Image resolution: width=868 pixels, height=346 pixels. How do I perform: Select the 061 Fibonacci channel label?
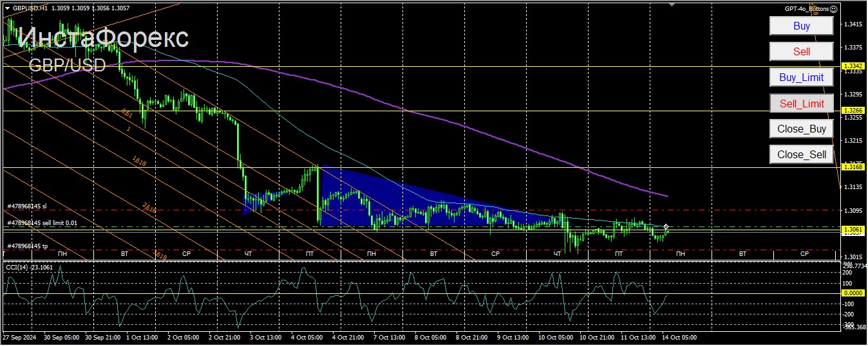tap(127, 113)
